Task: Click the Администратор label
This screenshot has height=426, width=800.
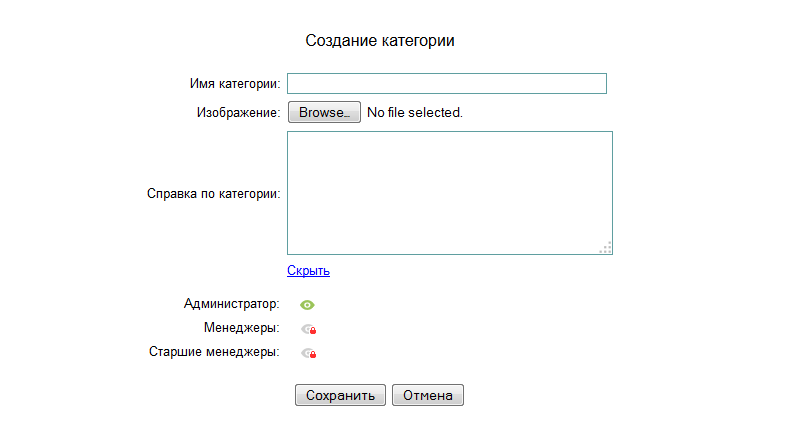Action: click(231, 303)
